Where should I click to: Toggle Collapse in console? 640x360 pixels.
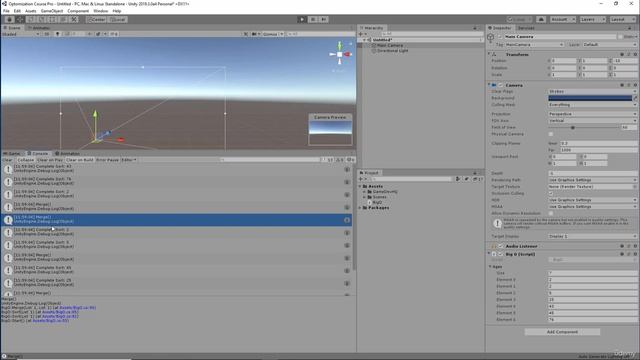(25, 160)
